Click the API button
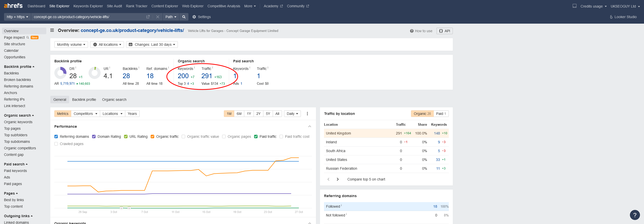The image size is (644, 224). pyautogui.click(x=445, y=31)
